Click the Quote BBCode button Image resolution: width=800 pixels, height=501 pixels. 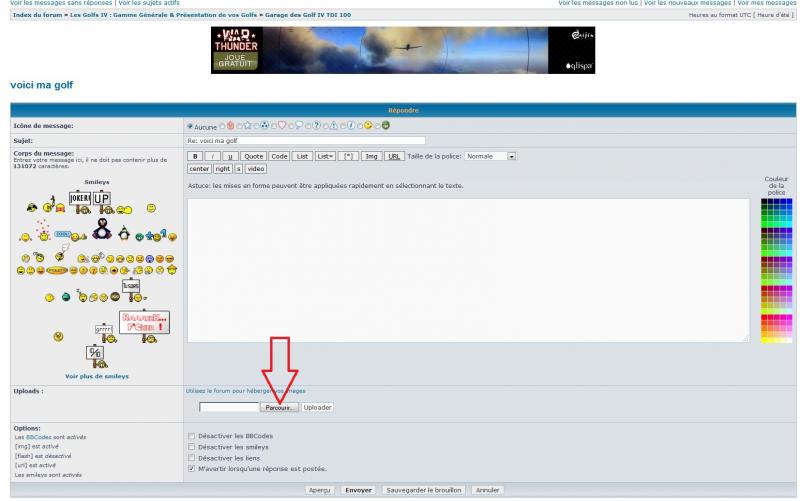tap(253, 156)
